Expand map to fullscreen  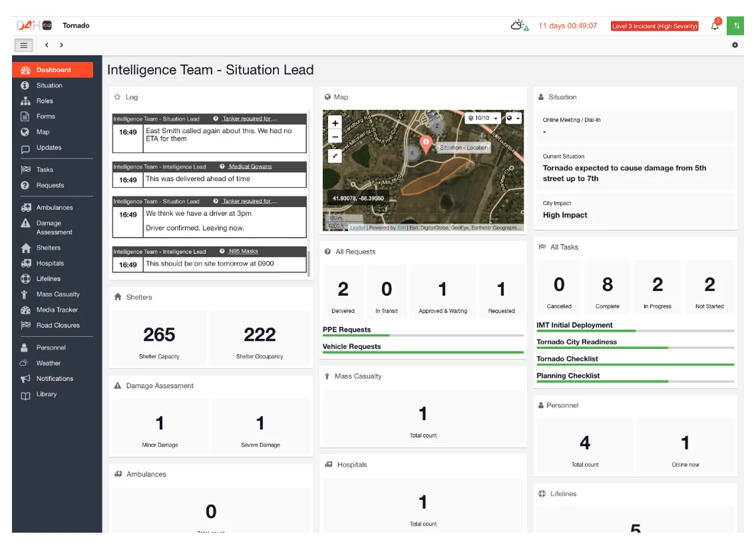(335, 156)
